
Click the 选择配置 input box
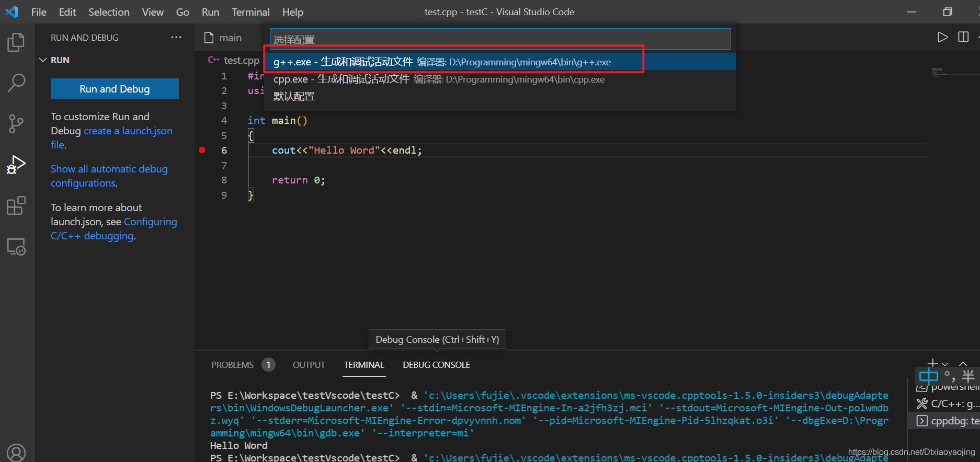500,39
